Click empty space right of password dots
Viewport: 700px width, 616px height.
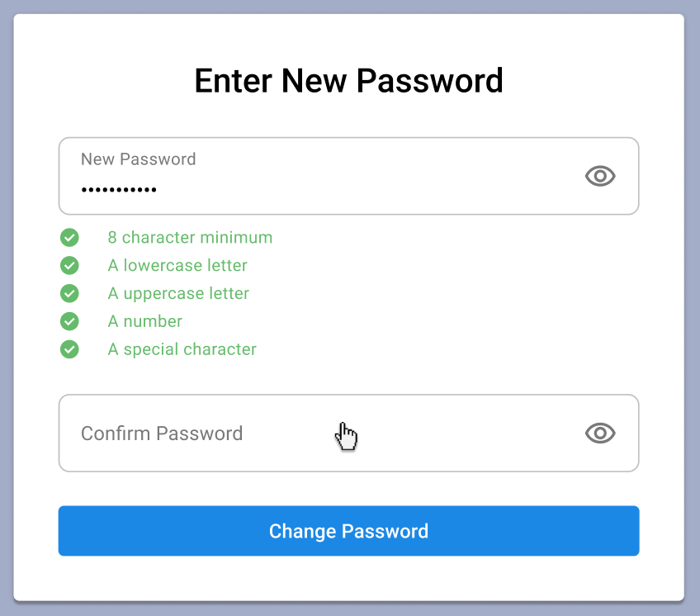357,190
